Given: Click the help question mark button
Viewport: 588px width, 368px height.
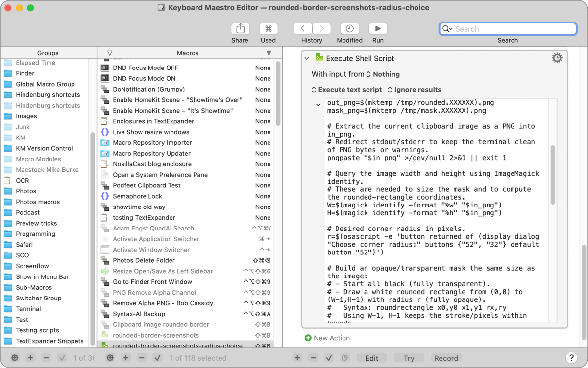Looking at the screenshot, I should (x=571, y=358).
